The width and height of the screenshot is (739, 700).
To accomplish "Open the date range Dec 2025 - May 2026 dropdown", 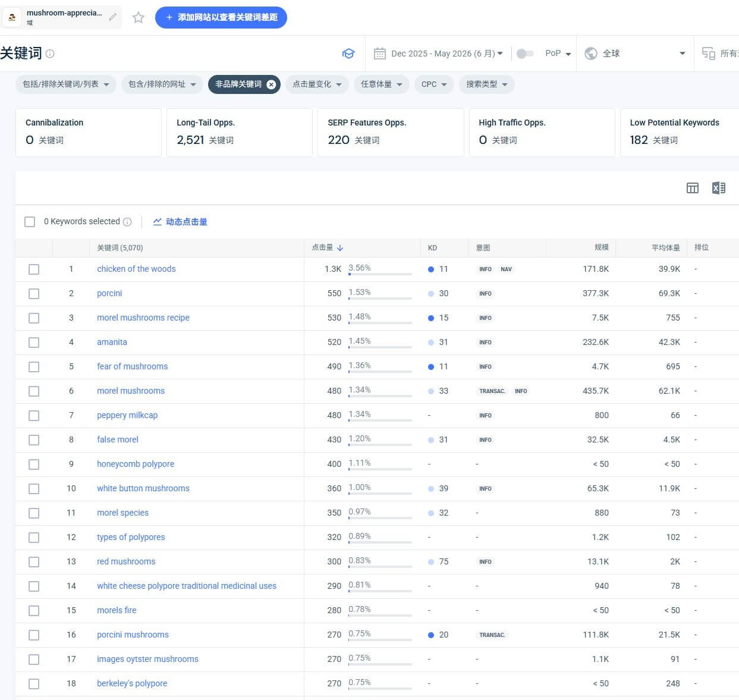I will (x=447, y=54).
